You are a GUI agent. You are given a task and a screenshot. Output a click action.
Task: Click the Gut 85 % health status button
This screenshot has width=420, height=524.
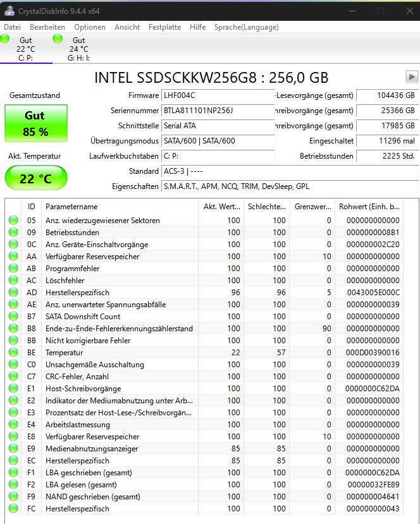pos(36,123)
